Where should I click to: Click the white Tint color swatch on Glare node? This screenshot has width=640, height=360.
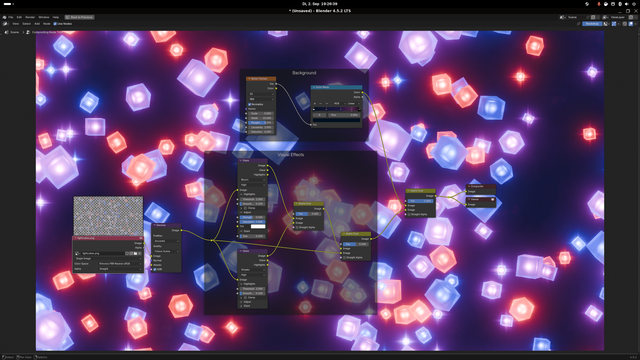tap(258, 226)
